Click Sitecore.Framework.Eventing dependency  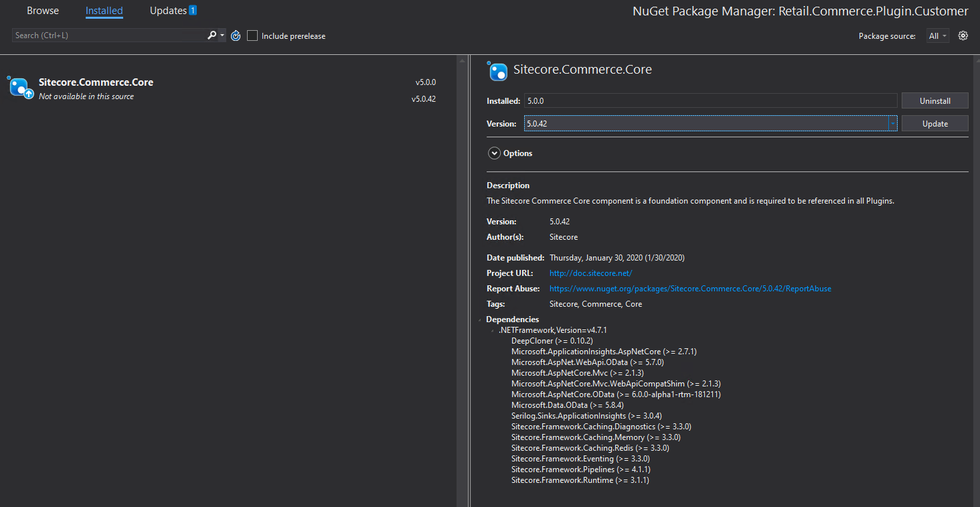580,459
